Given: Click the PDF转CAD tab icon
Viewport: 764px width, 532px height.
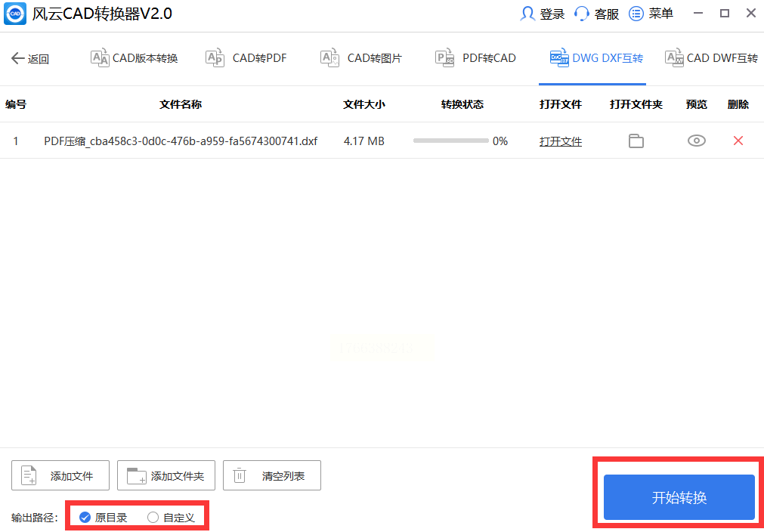Looking at the screenshot, I should click(x=445, y=58).
